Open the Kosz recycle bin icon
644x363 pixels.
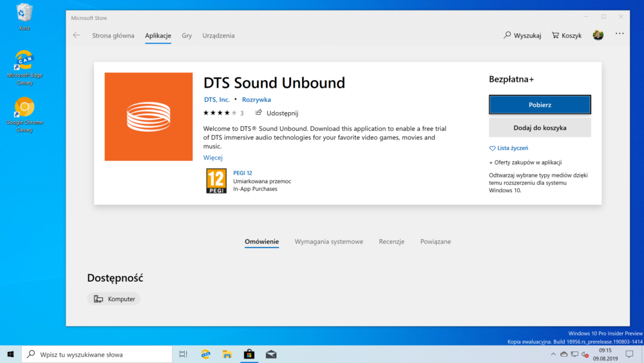click(x=24, y=17)
